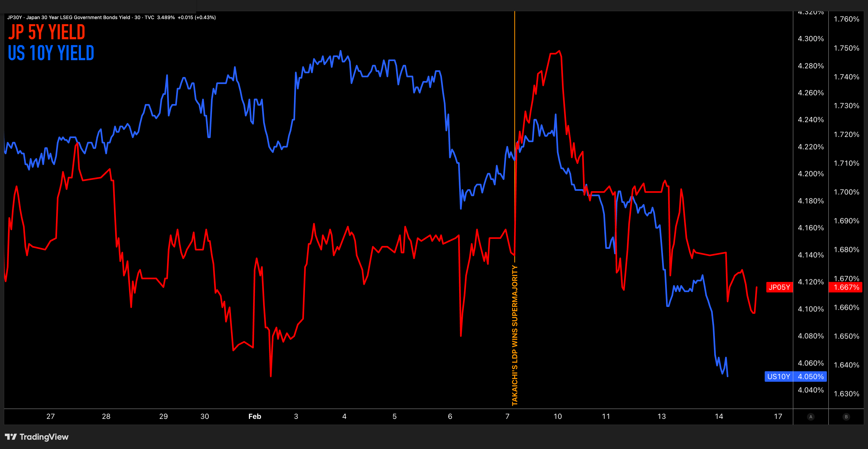The height and width of the screenshot is (449, 868).
Task: Click the 4.040% axis value
Action: pos(811,390)
